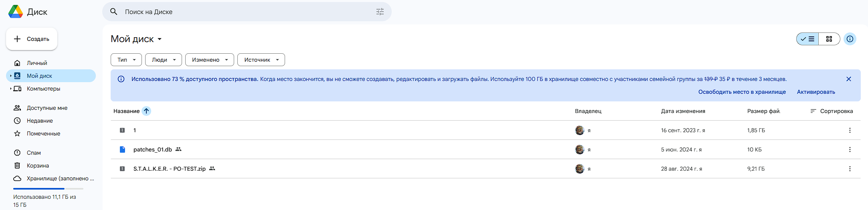Open more actions for patches_01.db
This screenshot has width=868, height=210.
click(850, 149)
